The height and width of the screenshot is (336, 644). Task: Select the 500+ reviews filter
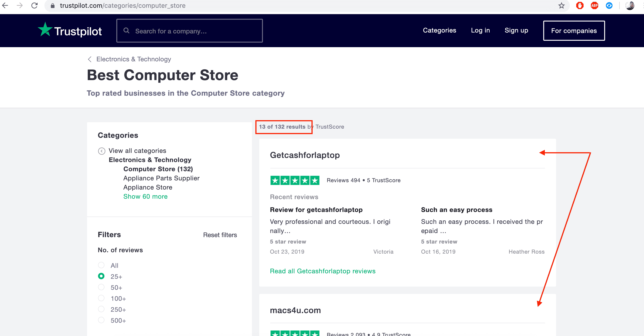coord(101,320)
